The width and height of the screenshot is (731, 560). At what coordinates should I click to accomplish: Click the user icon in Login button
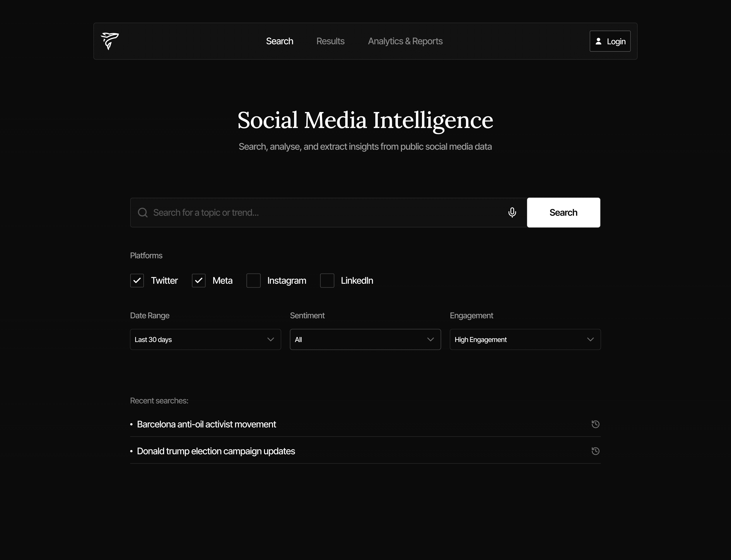598,41
